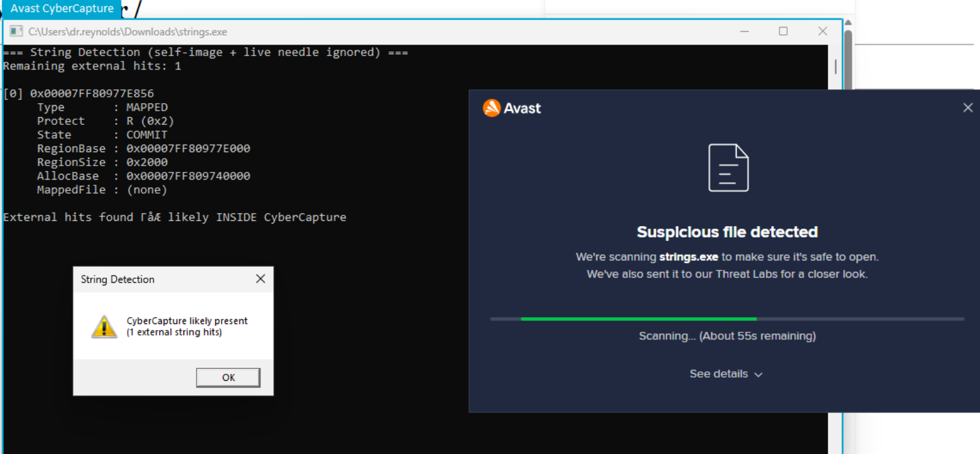Screen dimensions: 980x454
Task: Click the String Detection header line in console
Action: pyautogui.click(x=206, y=52)
